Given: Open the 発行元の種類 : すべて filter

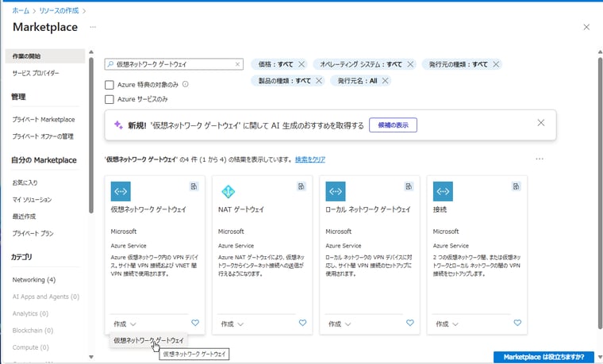Looking at the screenshot, I should pos(458,64).
